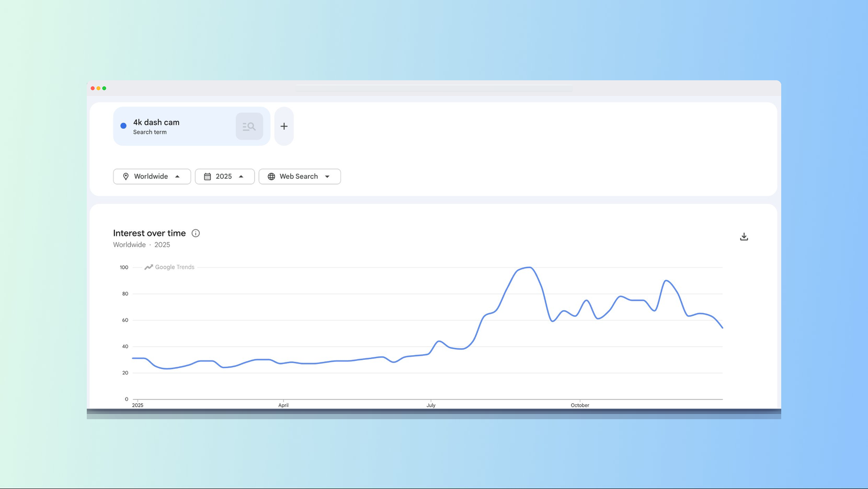Image resolution: width=868 pixels, height=489 pixels.
Task: Click the Interest over time heading
Action: point(149,233)
